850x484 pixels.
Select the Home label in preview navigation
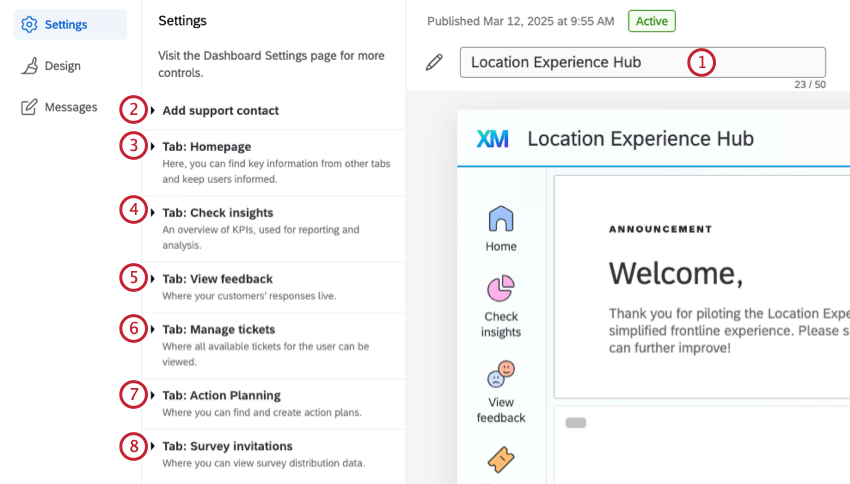(x=501, y=247)
